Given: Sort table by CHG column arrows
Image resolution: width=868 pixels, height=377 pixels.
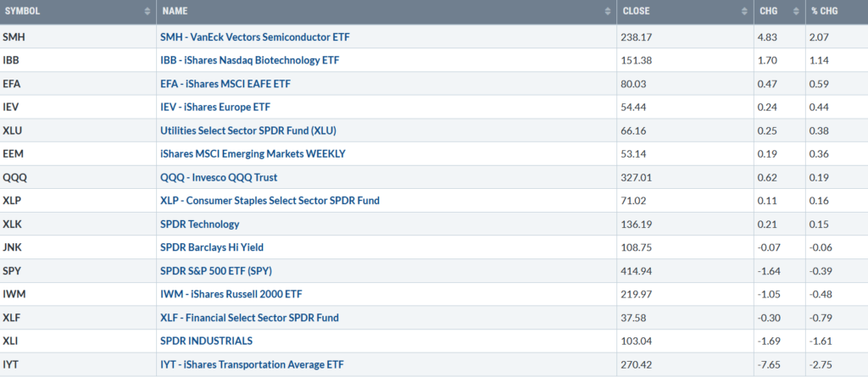Looking at the screenshot, I should coord(797,11).
